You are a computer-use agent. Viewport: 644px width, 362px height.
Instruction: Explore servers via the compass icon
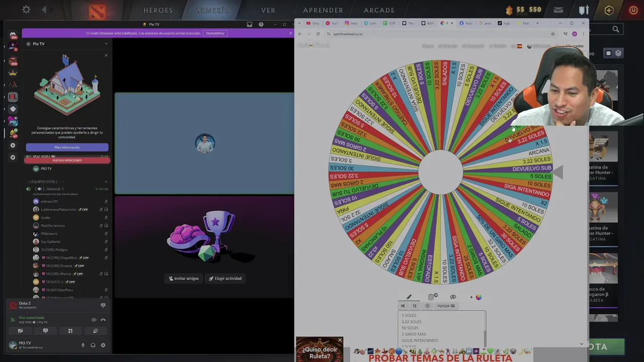click(13, 157)
